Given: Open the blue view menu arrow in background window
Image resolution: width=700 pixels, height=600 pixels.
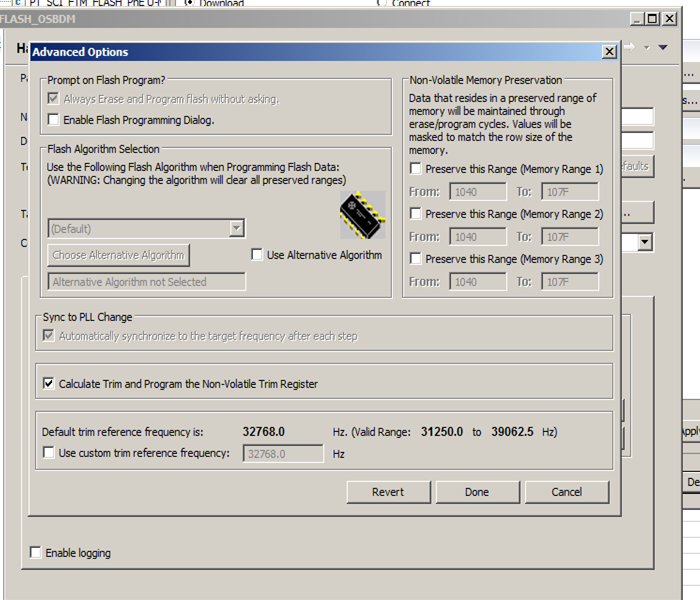Looking at the screenshot, I should click(663, 47).
